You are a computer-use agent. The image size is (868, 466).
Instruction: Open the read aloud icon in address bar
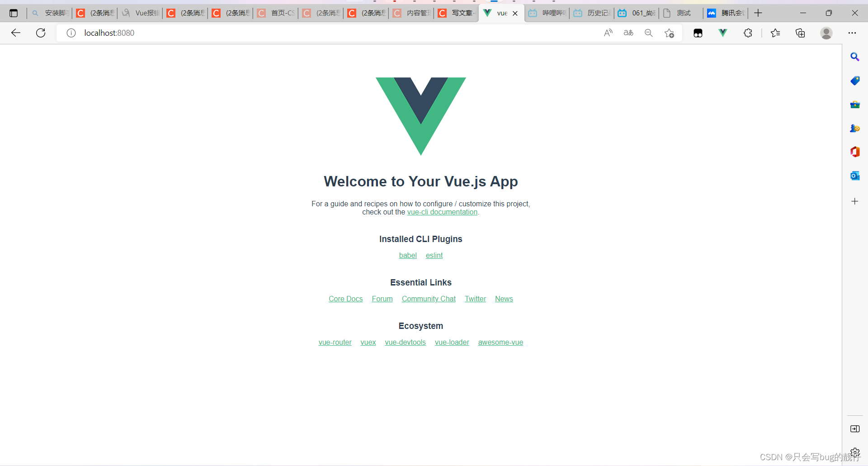[x=608, y=33]
